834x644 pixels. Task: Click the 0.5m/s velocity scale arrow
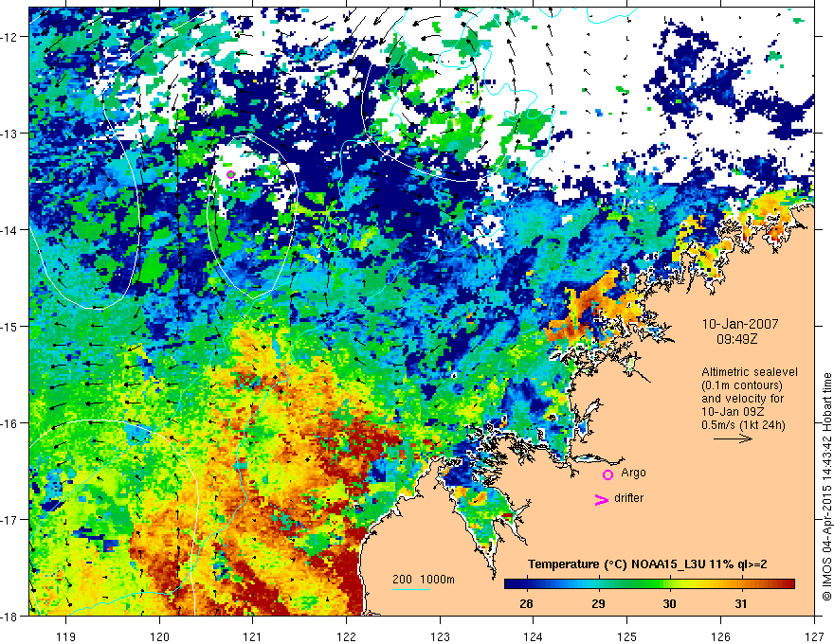tap(733, 438)
